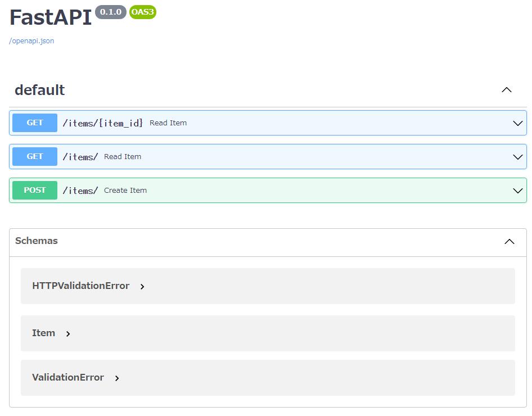532x416 pixels.
Task: Click the OAS3 badge next to FastAPI
Action: click(x=142, y=12)
